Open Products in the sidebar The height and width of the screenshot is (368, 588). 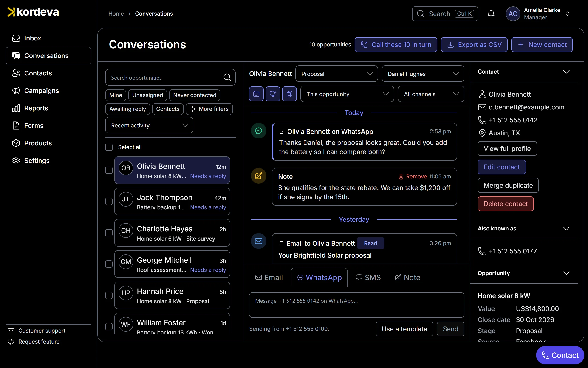48,143
